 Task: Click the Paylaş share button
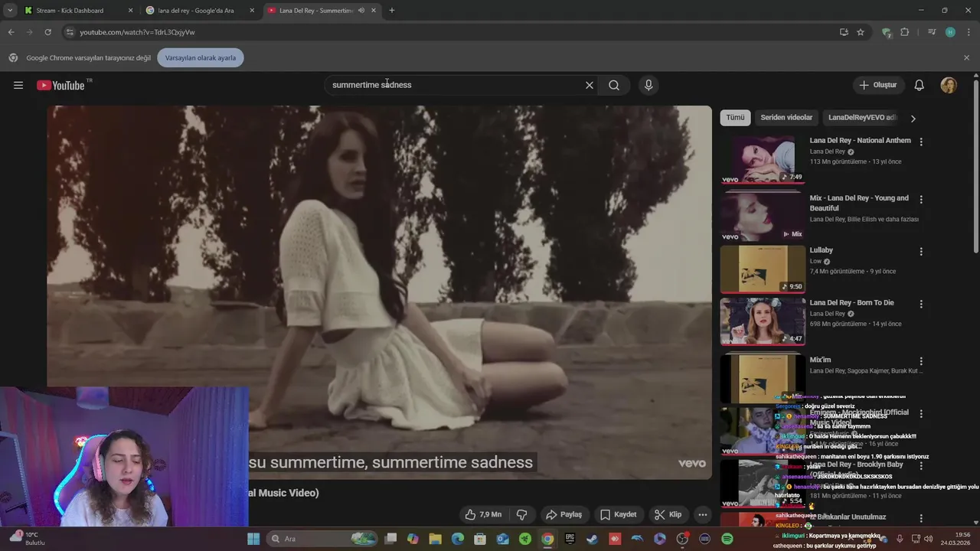click(563, 514)
